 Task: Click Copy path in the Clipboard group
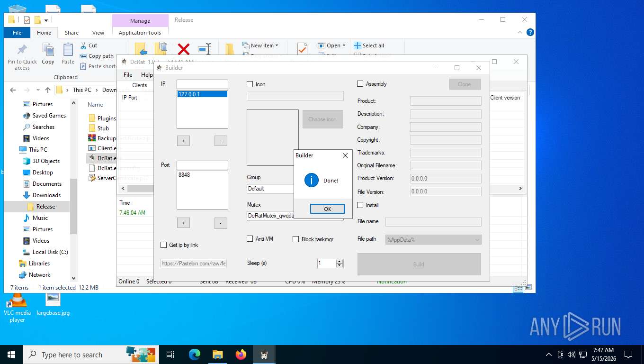pos(96,56)
